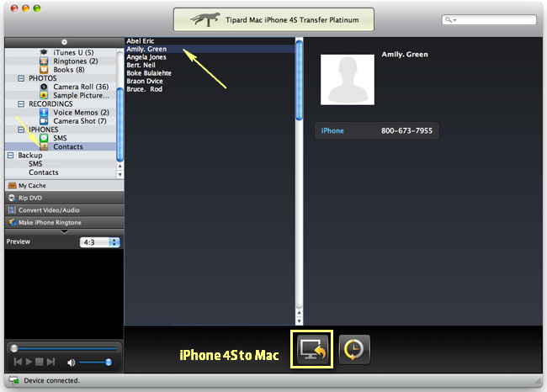Screen dimensions: 547x392
Task: Select Voice Memos (2) item
Action: point(81,112)
